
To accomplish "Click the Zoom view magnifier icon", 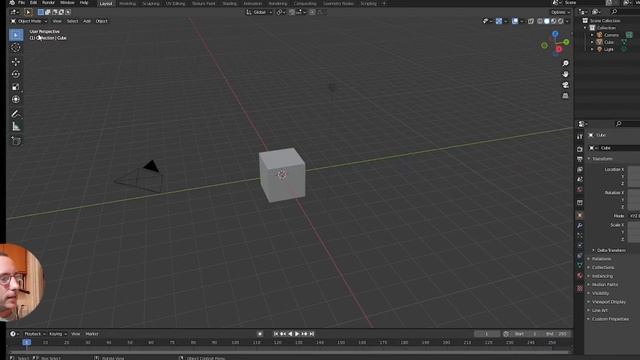I will coord(565,63).
